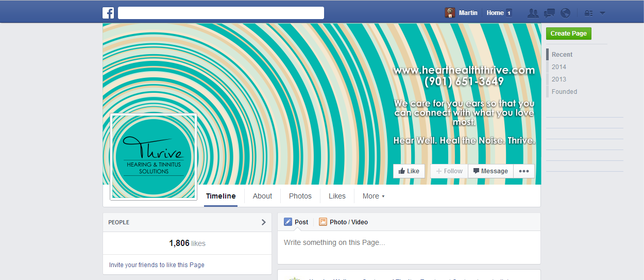The width and height of the screenshot is (644, 280).
Task: Switch to the Likes tab
Action: (x=337, y=196)
